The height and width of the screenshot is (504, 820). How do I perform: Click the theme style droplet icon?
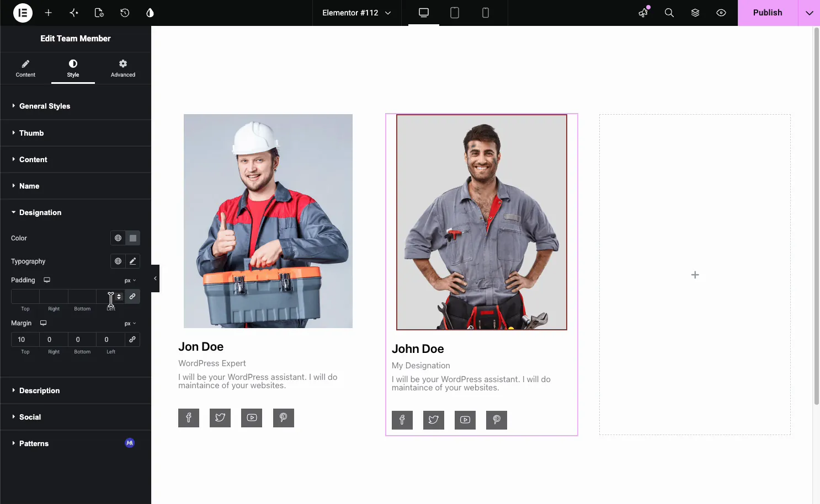point(150,13)
